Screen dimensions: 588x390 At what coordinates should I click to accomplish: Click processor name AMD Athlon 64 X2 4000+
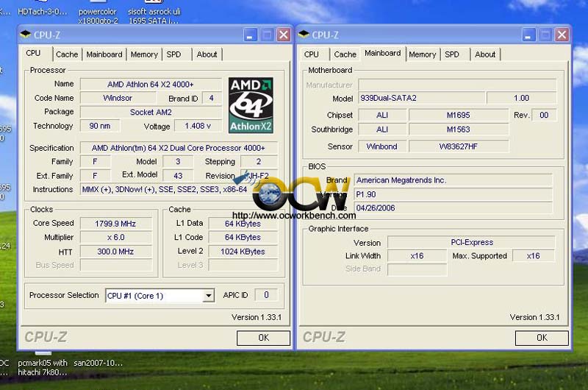tap(151, 85)
